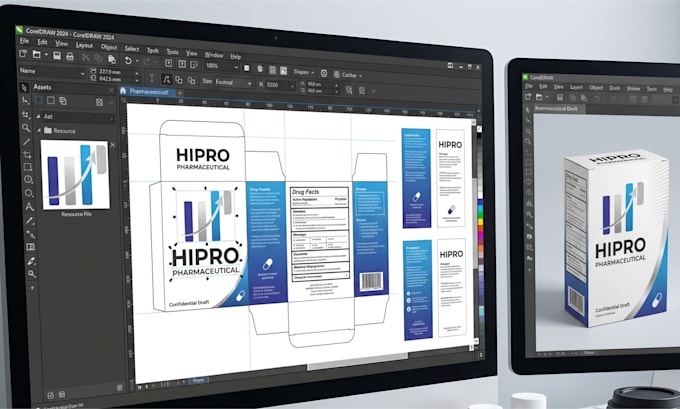Click the add new tab plus button
This screenshot has height=409, width=680.
point(180,93)
